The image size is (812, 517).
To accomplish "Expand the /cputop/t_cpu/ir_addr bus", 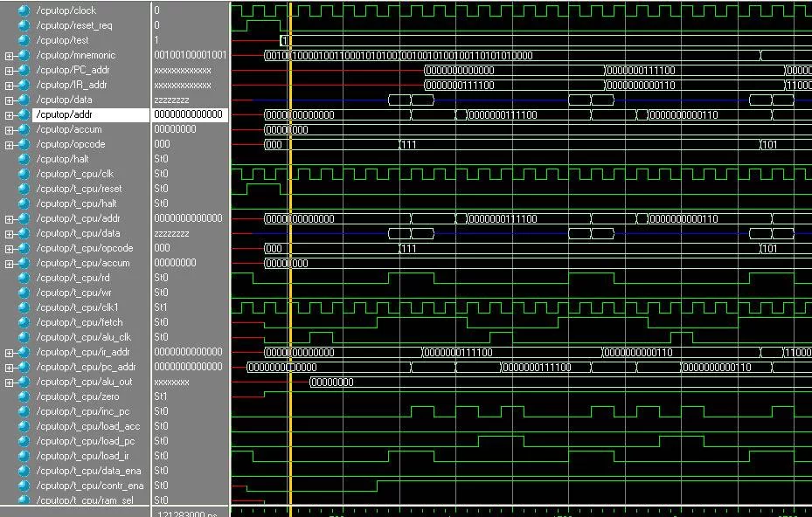I will 9,353.
